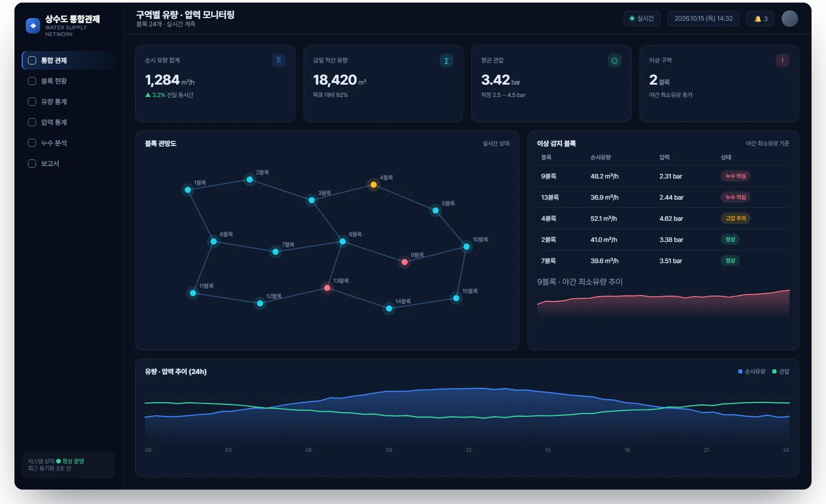Select the 12블록 node on the network map
Image resolution: width=826 pixels, height=504 pixels.
click(260, 303)
